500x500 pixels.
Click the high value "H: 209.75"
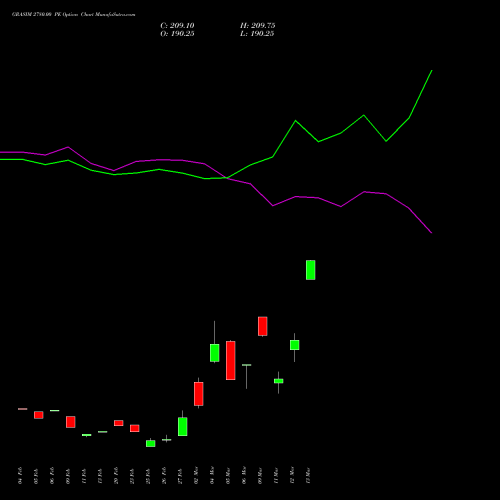point(258,26)
